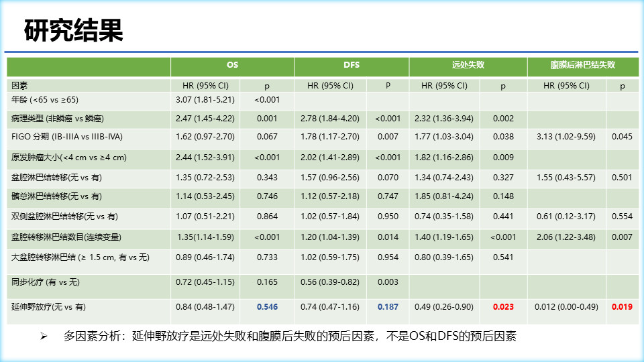Click distant failure value 1.82 (1.16-2.86)
Viewport: 644px width, 362px height.
pos(444,157)
